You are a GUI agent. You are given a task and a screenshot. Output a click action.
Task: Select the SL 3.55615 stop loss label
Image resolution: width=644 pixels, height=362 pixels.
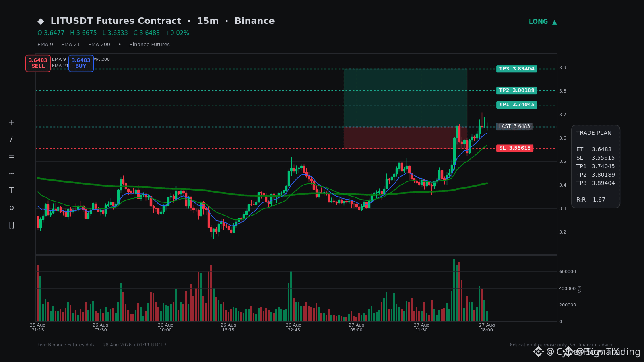coord(515,148)
